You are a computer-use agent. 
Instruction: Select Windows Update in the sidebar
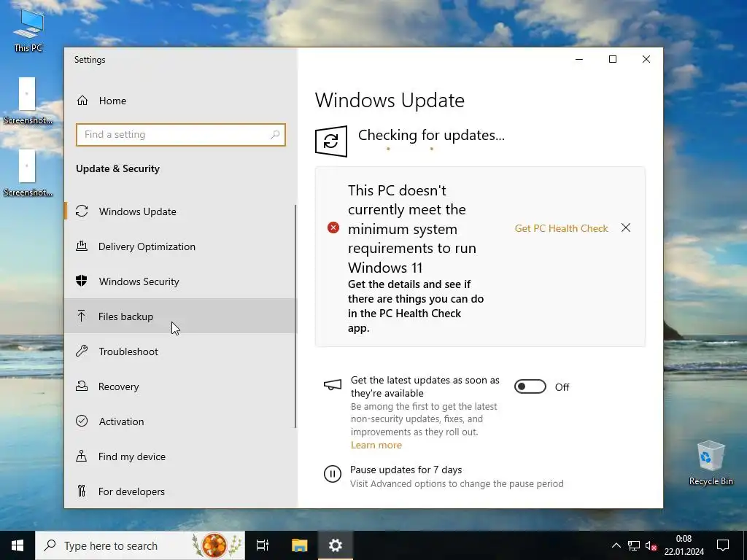(x=181, y=211)
